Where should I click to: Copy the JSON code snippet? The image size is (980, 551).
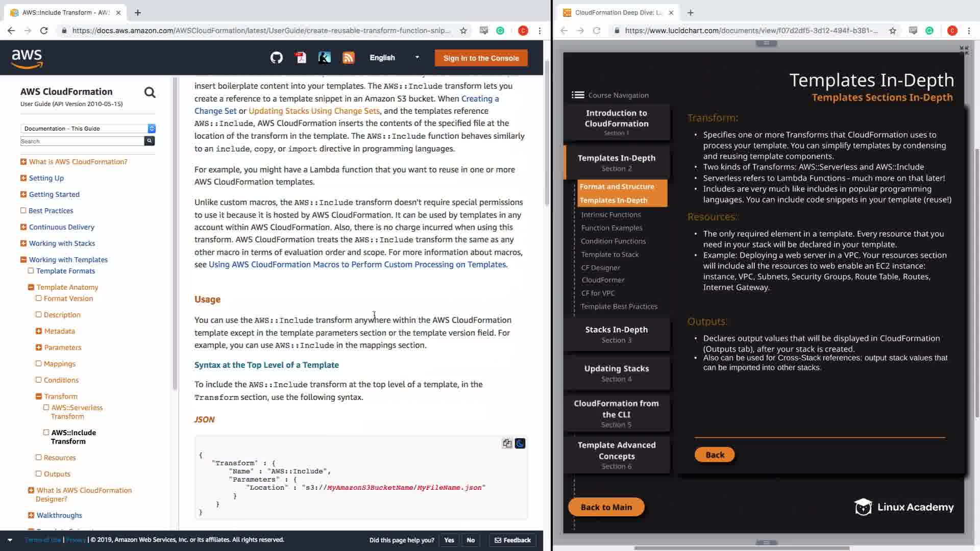[x=507, y=443]
